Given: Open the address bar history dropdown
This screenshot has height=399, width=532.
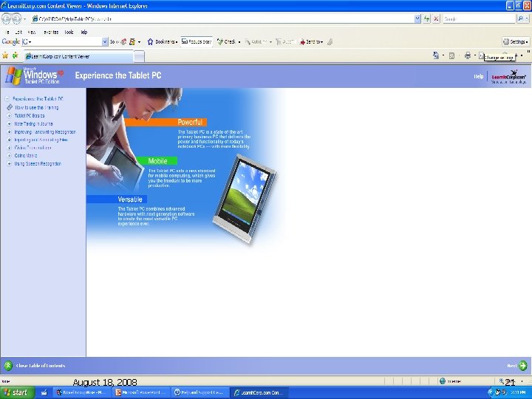Looking at the screenshot, I should point(417,19).
